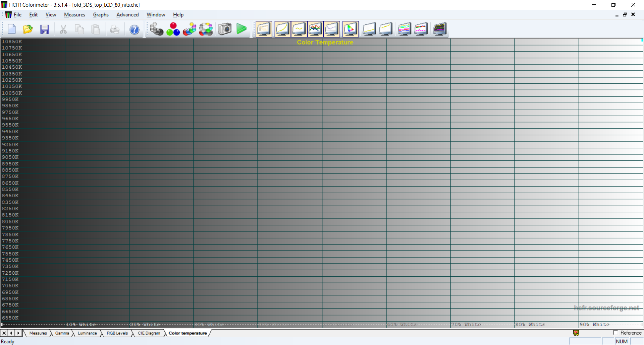
Task: Open the second saturation graph monitor icon
Action: point(386,29)
